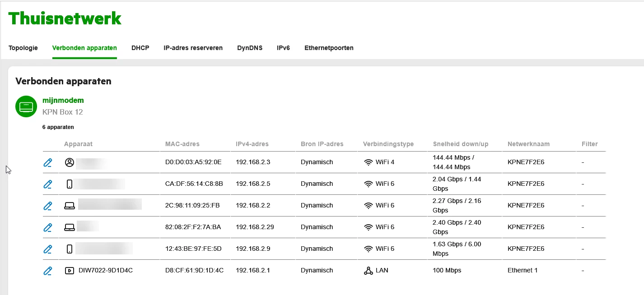Edit the device at 192.168.2.9

[x=48, y=249]
